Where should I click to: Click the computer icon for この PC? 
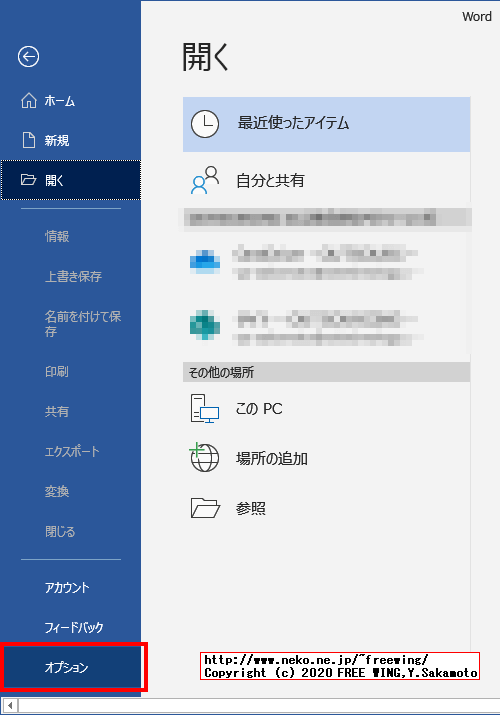pos(205,409)
